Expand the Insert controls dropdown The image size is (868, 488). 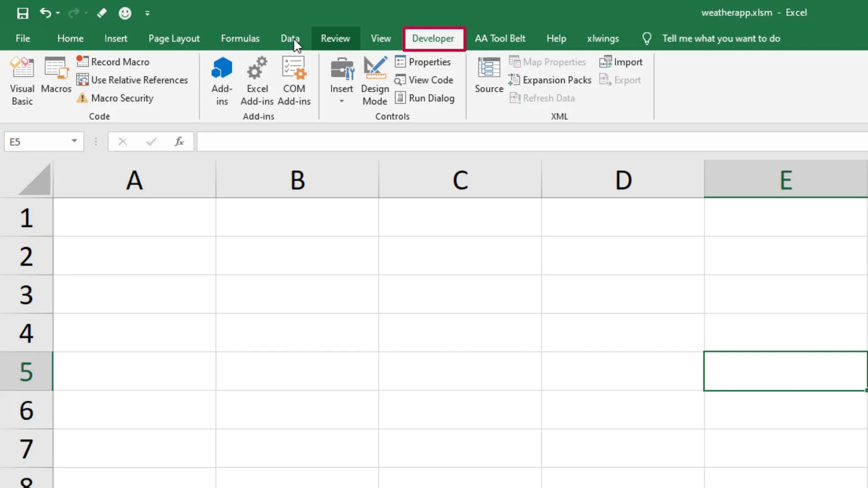click(341, 100)
